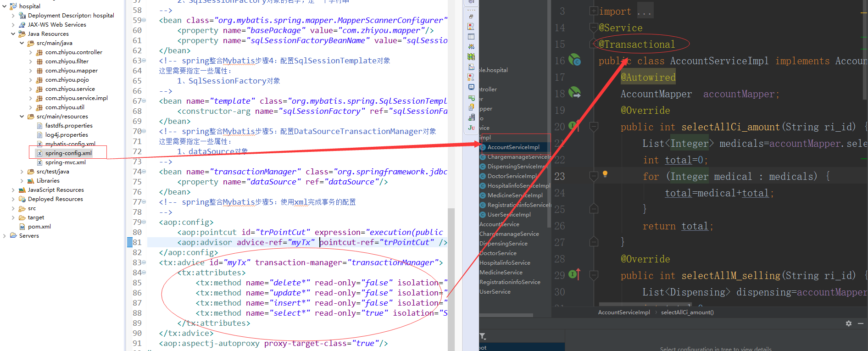Fold the tx:advice element on line 83

point(144,262)
